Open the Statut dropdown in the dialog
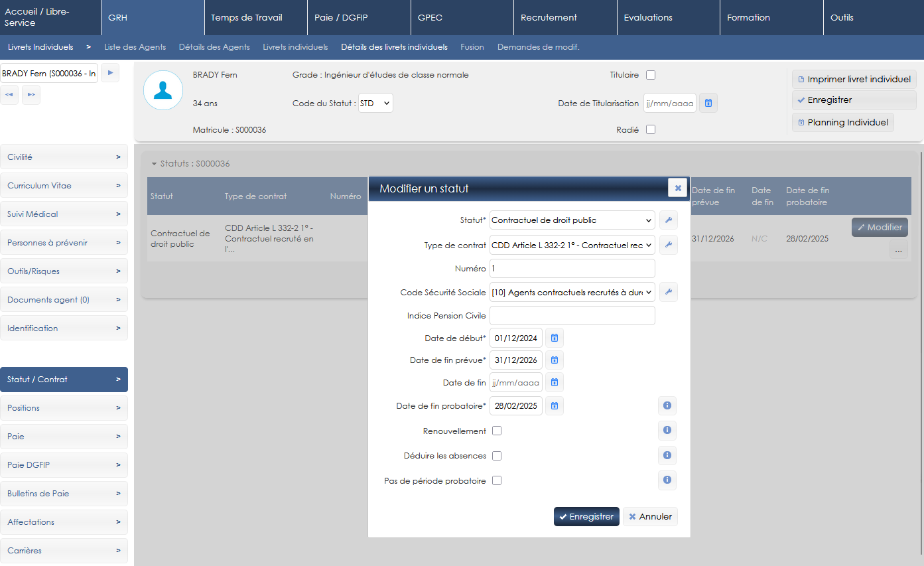 [572, 220]
